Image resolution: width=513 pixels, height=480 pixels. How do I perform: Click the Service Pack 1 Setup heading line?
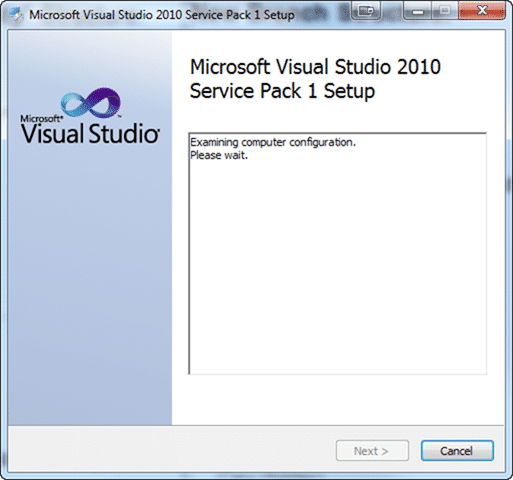[282, 91]
